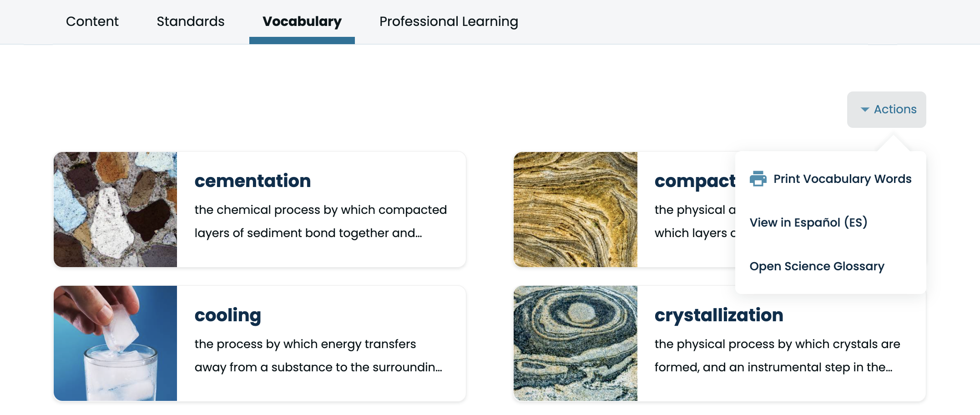Switch to the Standards tab
Screen dimensions: 980x415
190,21
